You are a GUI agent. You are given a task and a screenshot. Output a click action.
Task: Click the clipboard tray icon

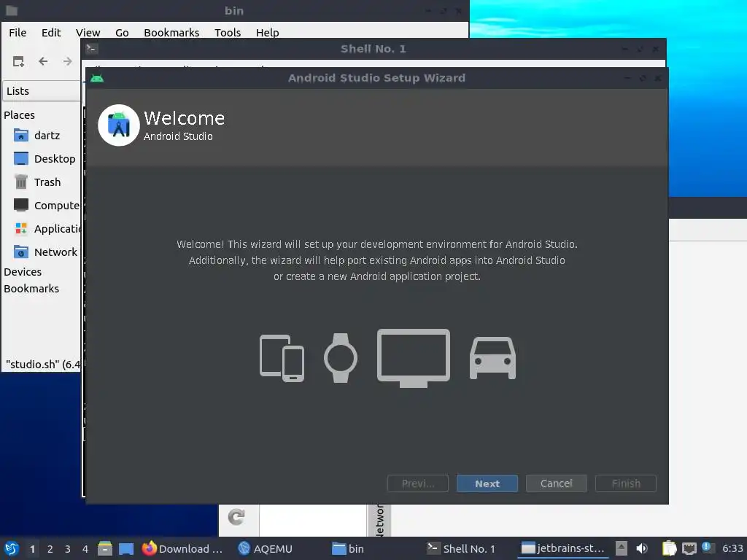point(670,548)
